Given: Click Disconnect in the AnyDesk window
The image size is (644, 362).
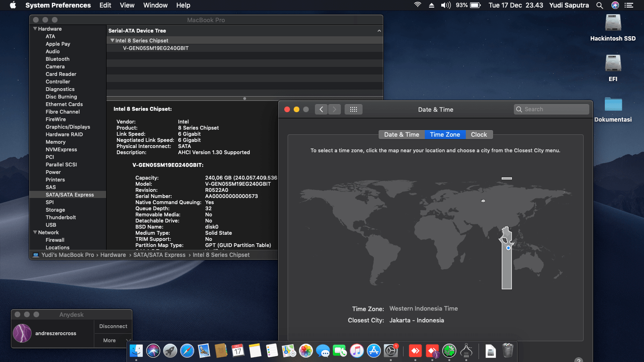Looking at the screenshot, I should click(x=113, y=326).
